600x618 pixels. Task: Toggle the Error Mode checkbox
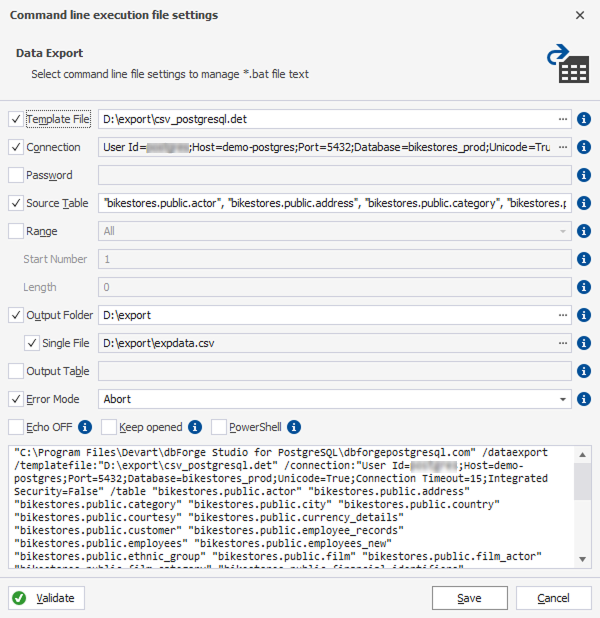(16, 399)
